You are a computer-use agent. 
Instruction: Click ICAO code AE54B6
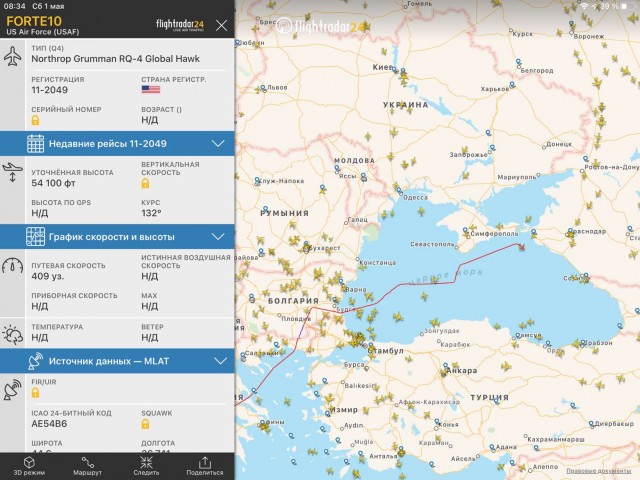tap(49, 424)
